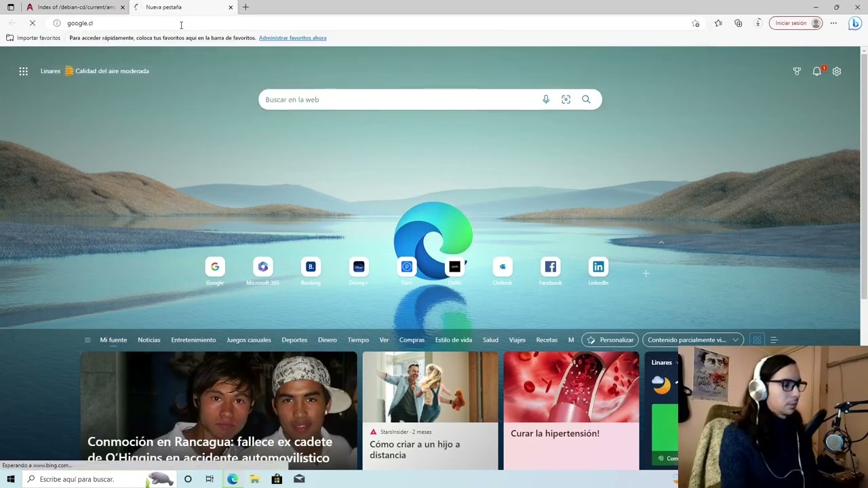Close the Nueva pestaña tab

pos(231,7)
